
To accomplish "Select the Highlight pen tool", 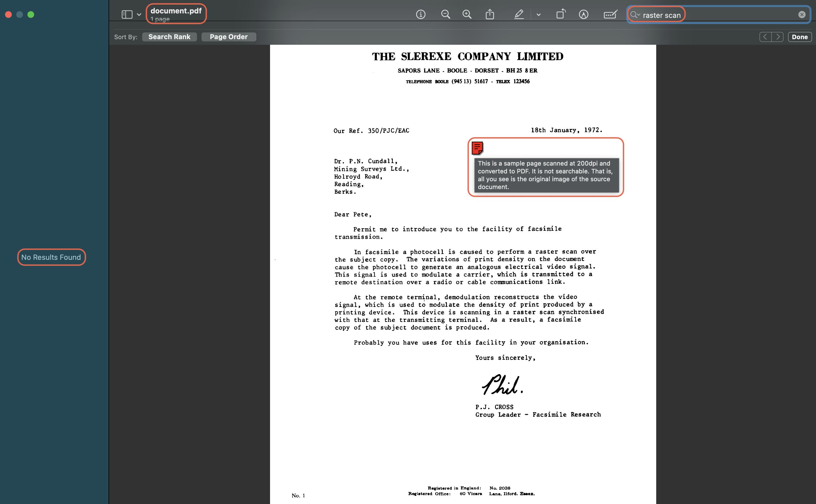I will point(519,14).
